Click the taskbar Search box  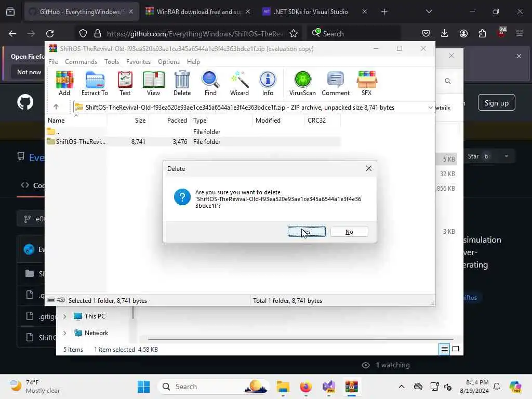click(214, 387)
